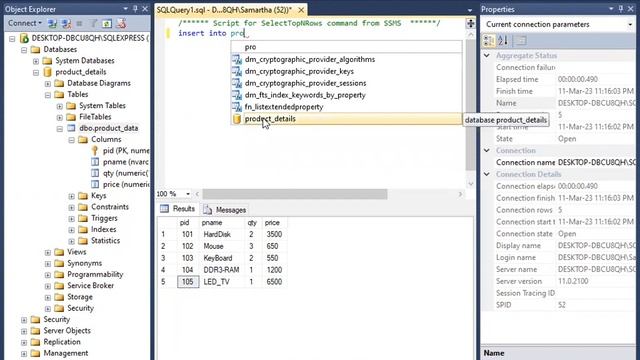Viewport: 640px width, 360px height.
Task: Switch to the Results tab
Action: [178, 209]
